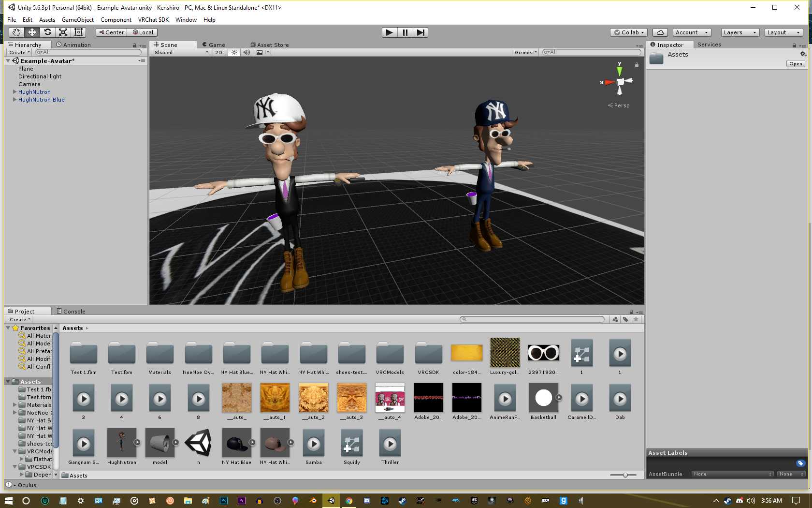Select the Scale tool
This screenshot has width=812, height=508.
[x=63, y=32]
